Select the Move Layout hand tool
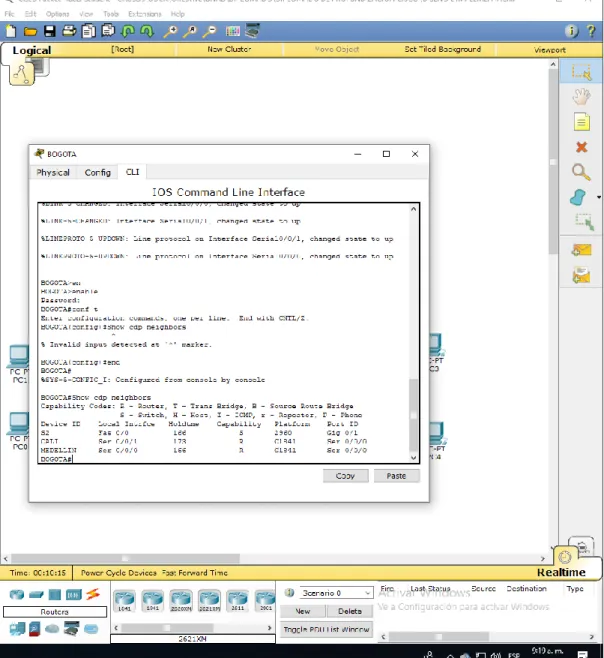This screenshot has height=658, width=604. click(581, 97)
